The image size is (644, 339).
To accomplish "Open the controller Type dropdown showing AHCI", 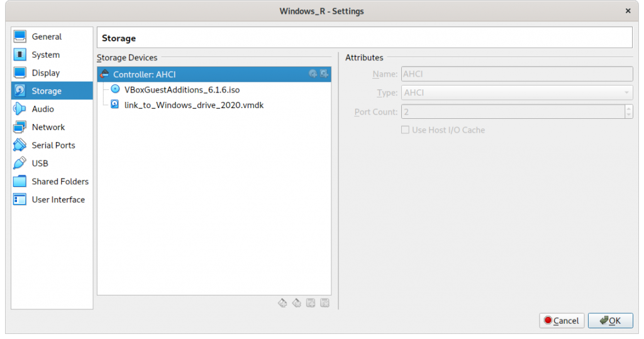I will [x=517, y=93].
